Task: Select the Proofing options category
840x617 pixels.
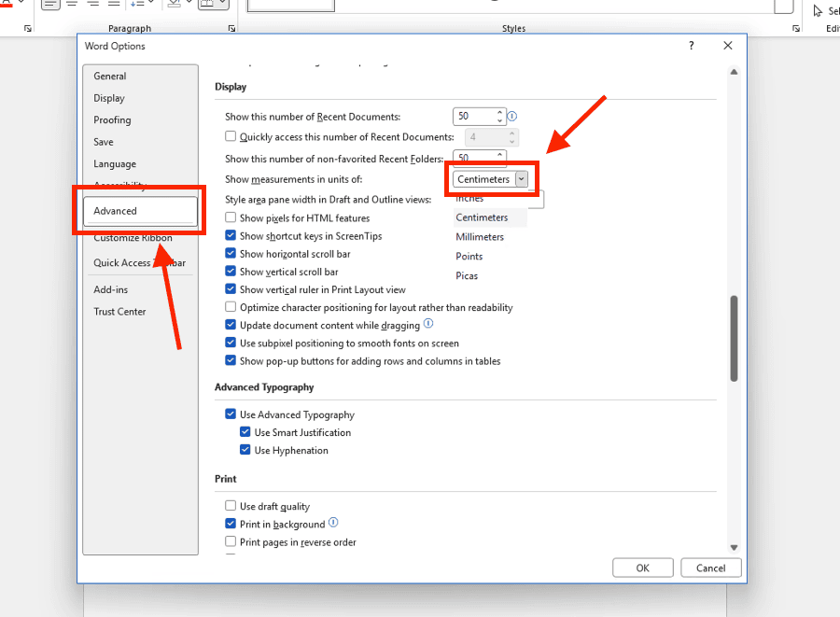Action: pyautogui.click(x=112, y=120)
